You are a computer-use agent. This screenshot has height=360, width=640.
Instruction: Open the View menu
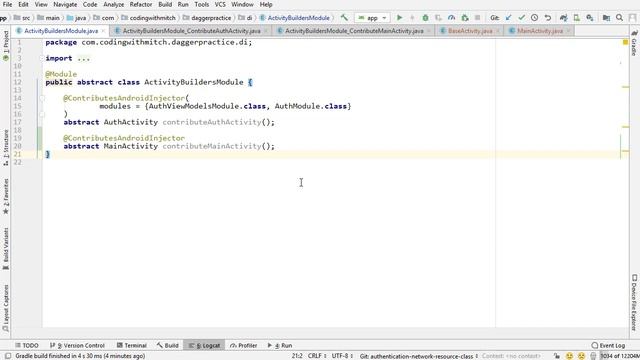click(41, 4)
